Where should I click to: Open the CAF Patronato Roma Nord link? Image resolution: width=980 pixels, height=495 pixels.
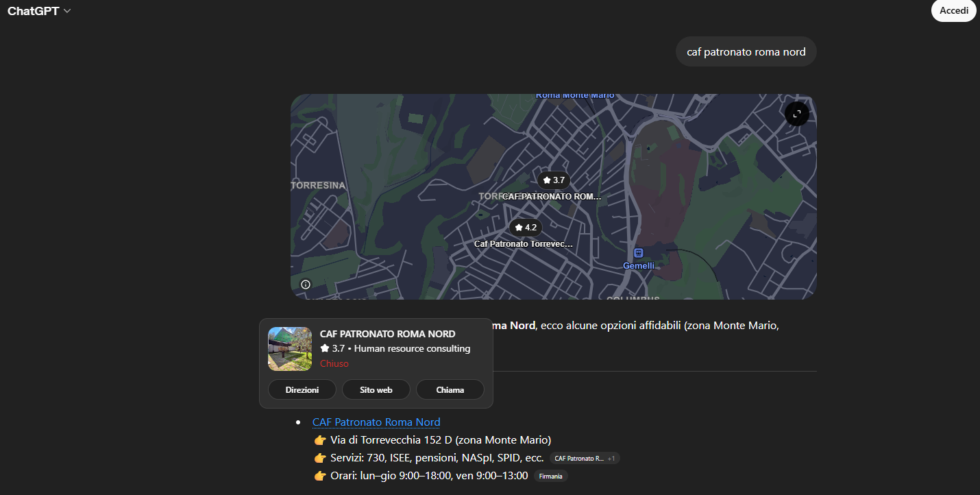376,422
